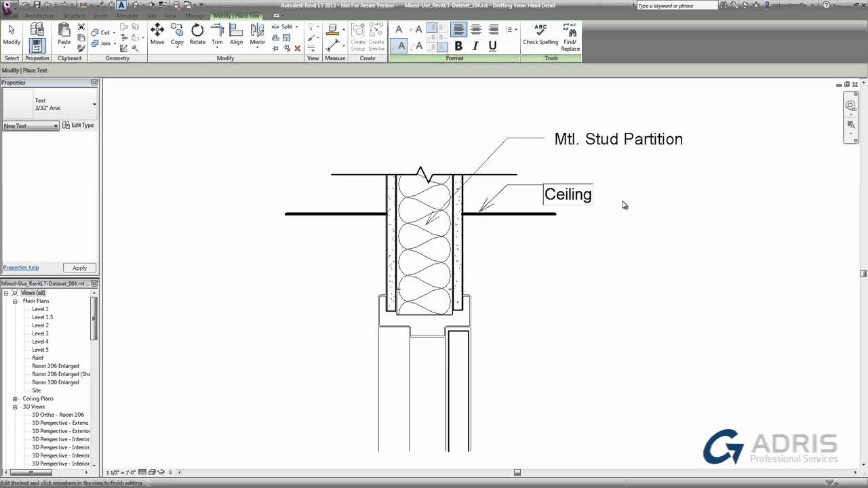Open the Annotate ribbon tab

coord(127,16)
